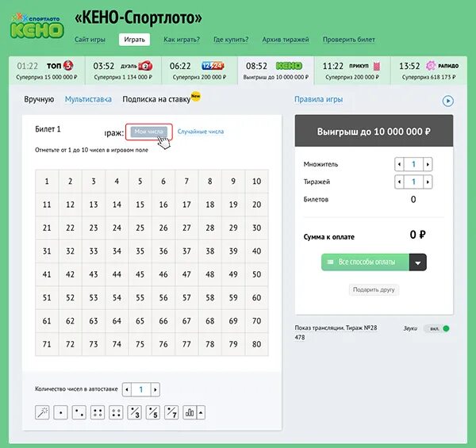
Task: Click the bar chart statistics icon
Action: 190,412
